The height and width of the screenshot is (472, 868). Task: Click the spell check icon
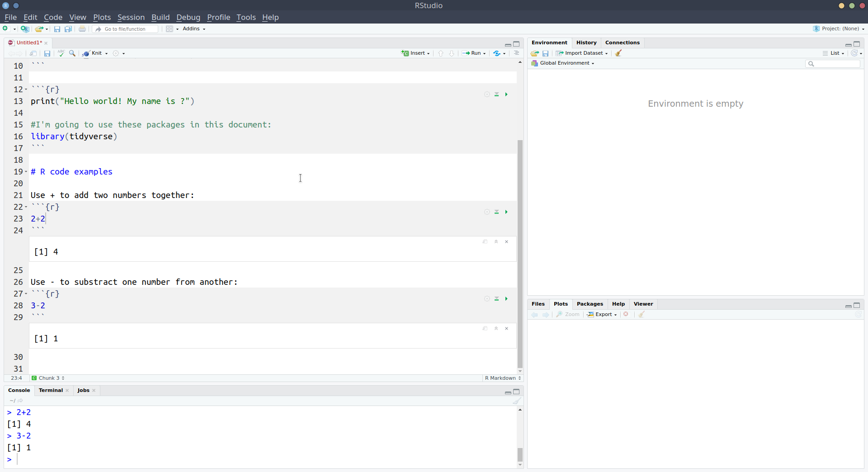[x=61, y=53]
